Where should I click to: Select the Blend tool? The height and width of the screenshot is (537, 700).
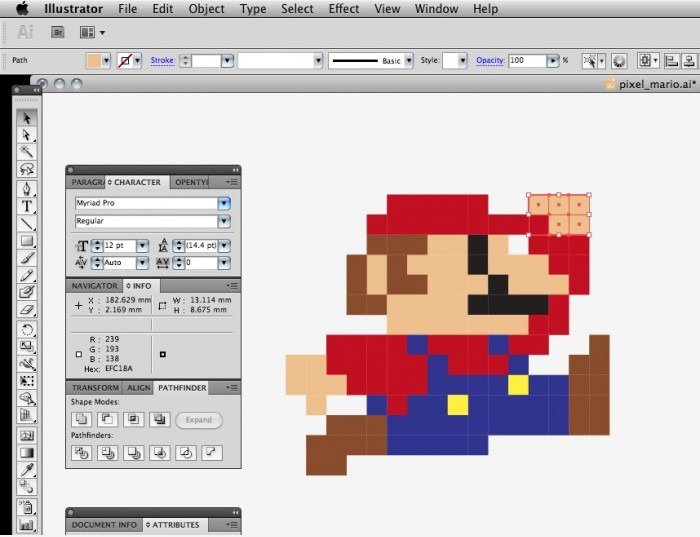coord(27,487)
